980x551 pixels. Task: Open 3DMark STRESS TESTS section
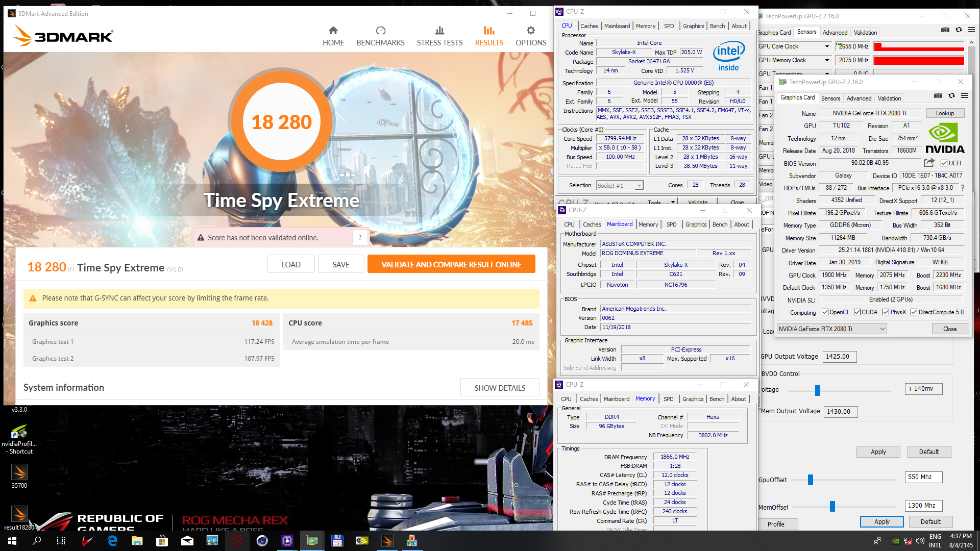tap(439, 36)
